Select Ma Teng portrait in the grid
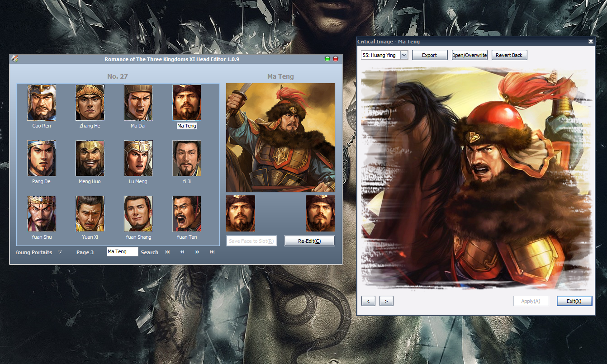This screenshot has height=364, width=607. pyautogui.click(x=187, y=103)
